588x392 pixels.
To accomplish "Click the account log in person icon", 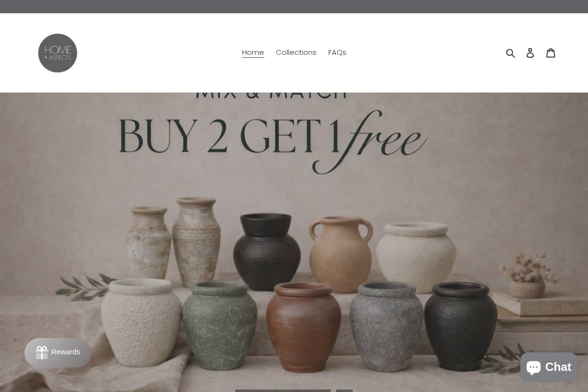I will tap(530, 53).
